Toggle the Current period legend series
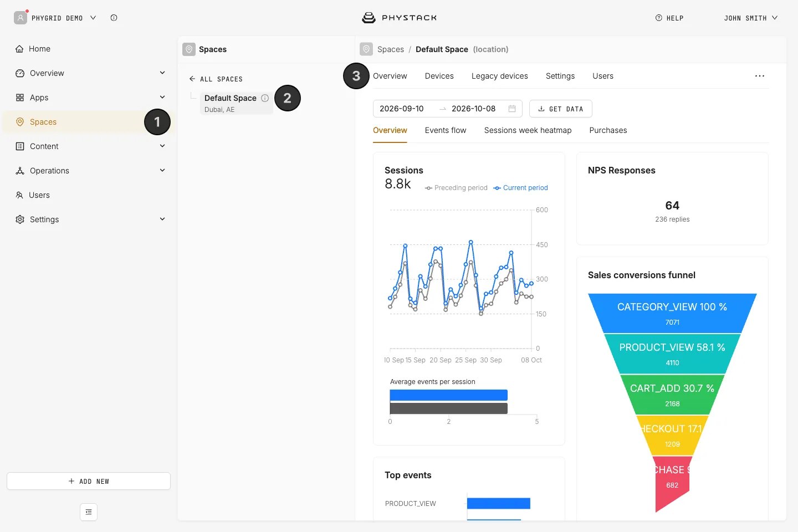Image resolution: width=798 pixels, height=532 pixels. [x=520, y=188]
